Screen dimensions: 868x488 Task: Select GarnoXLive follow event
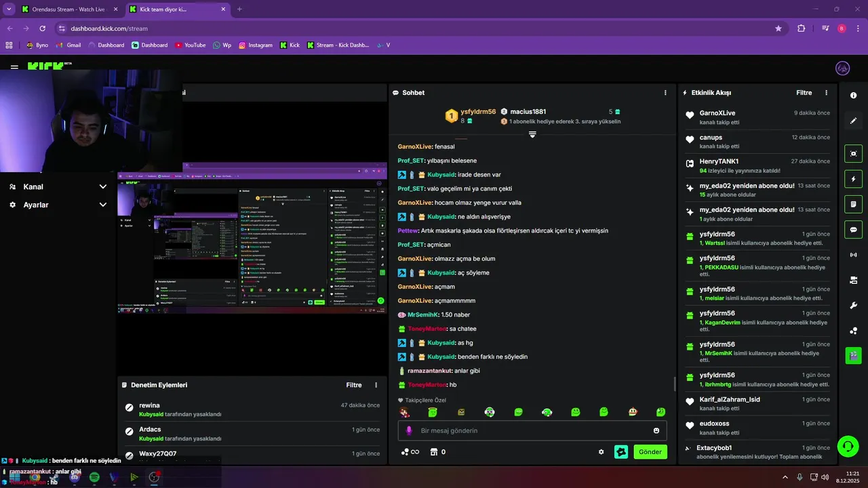757,117
